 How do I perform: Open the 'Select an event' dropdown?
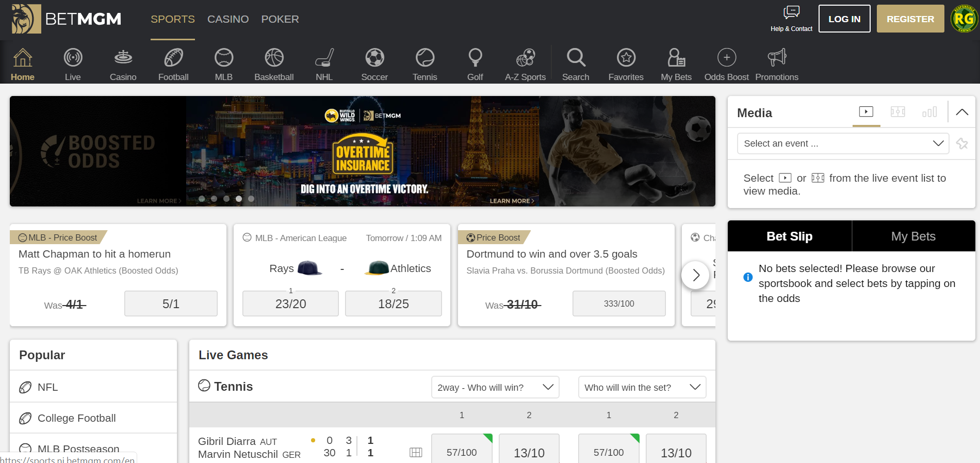click(843, 143)
